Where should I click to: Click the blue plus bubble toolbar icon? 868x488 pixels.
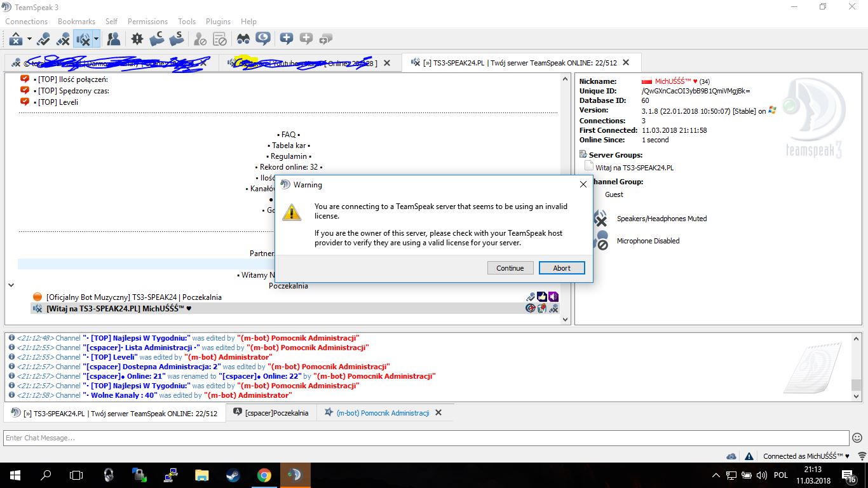click(287, 39)
